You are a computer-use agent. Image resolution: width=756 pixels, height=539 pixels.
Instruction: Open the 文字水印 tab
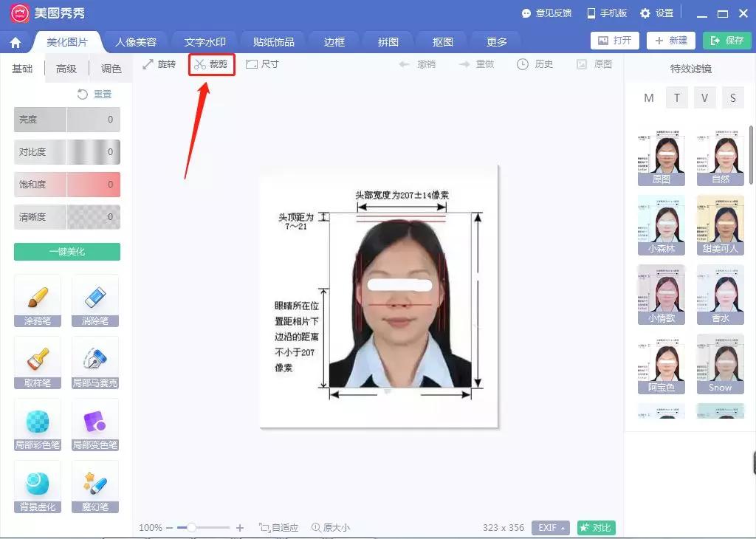pos(205,42)
